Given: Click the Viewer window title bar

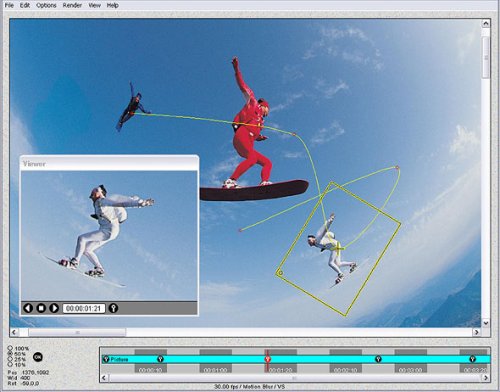Looking at the screenshot, I should [x=109, y=163].
